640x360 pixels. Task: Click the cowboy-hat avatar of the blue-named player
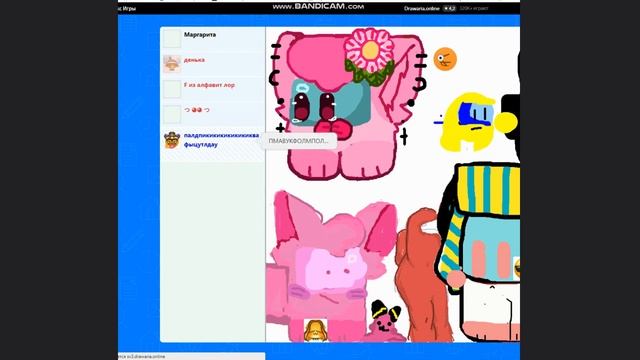click(x=172, y=140)
